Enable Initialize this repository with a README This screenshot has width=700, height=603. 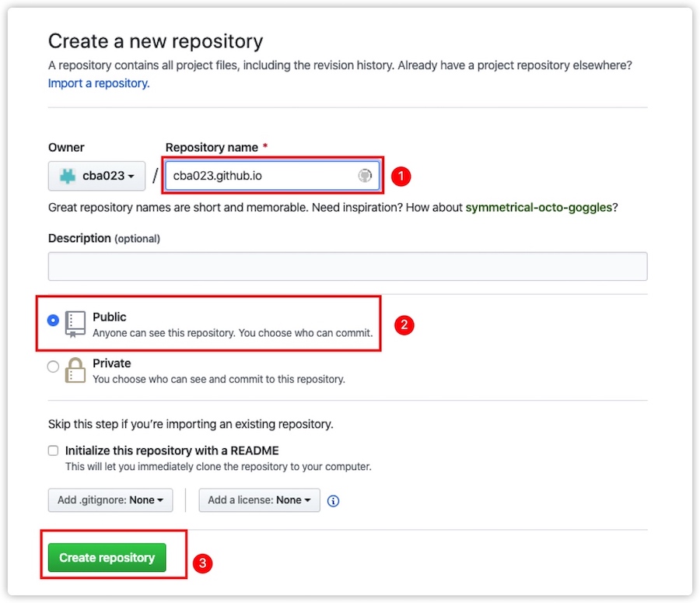coord(53,450)
